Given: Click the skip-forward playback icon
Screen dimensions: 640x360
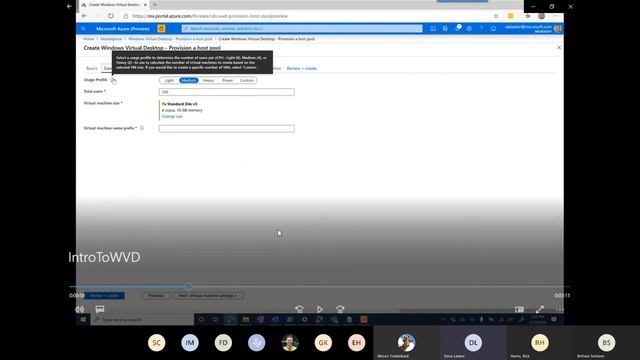Looking at the screenshot, I should coord(340,309).
